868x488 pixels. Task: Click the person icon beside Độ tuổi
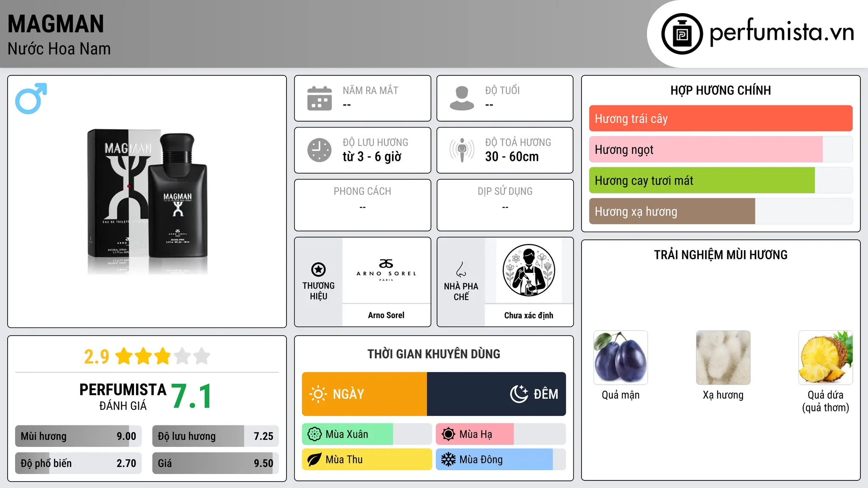click(462, 98)
